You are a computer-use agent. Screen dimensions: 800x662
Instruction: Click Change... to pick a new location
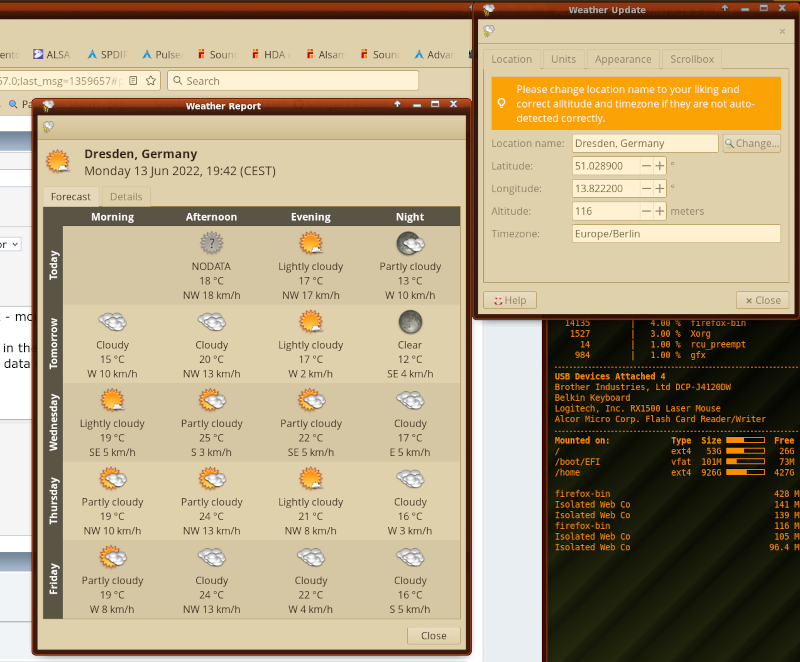click(x=751, y=143)
